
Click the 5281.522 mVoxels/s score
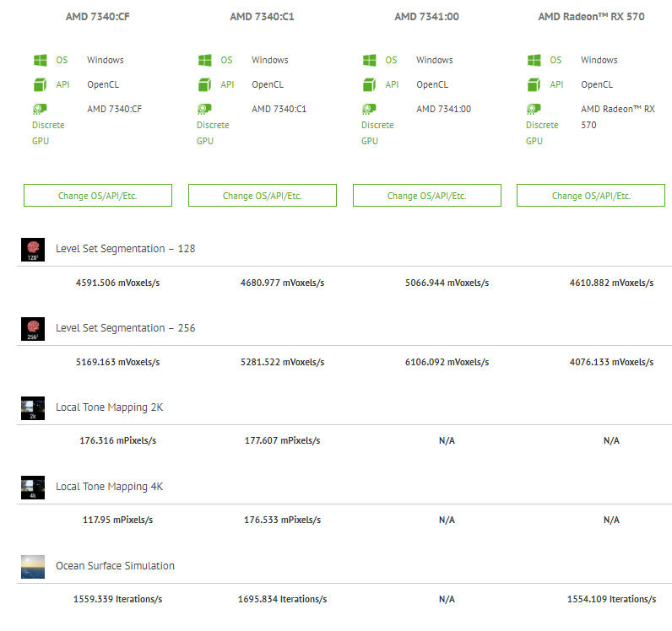coord(283,362)
